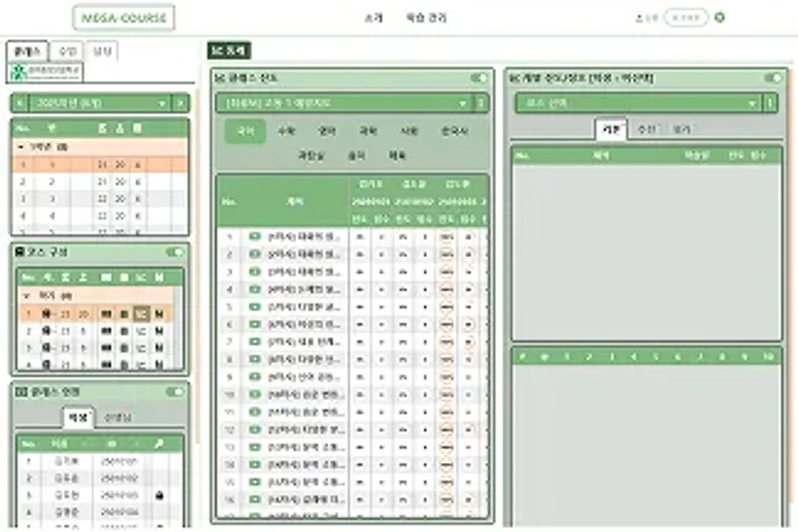This screenshot has width=798, height=532.
Task: Select the 사회 subject tab
Action: [409, 131]
